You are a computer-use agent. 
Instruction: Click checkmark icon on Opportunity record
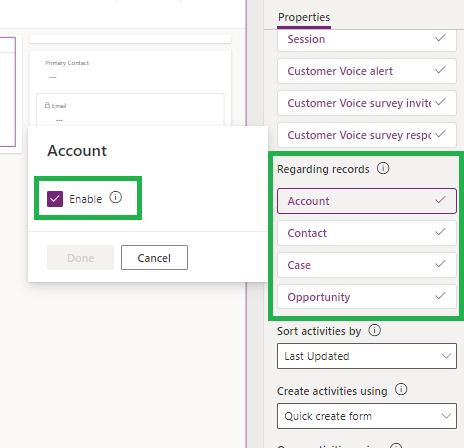[440, 296]
